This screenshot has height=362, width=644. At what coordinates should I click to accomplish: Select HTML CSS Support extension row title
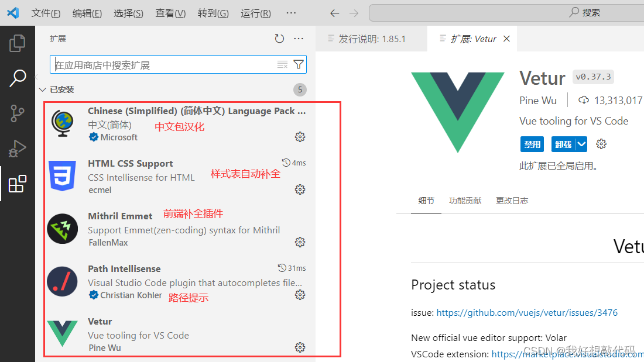point(130,163)
